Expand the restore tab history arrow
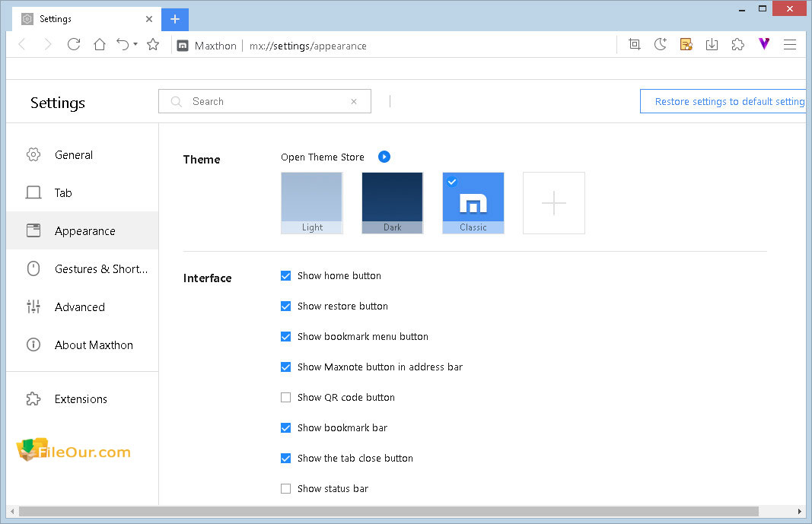812x524 pixels. [135, 44]
